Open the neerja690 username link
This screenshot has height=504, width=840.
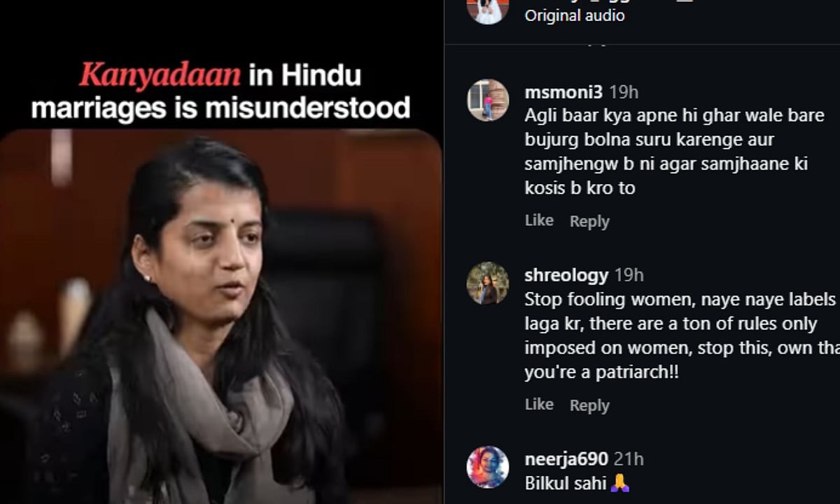coord(566,459)
